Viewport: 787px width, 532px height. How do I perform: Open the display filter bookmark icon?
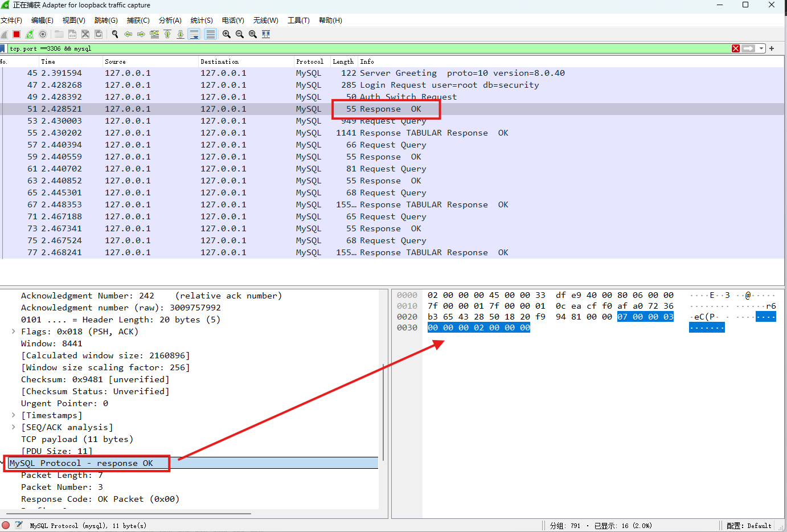click(3, 48)
